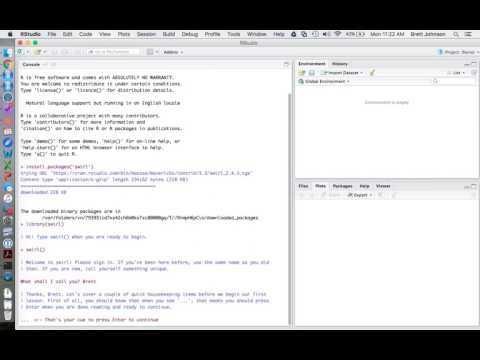Click the clock in menu bar

387,34
